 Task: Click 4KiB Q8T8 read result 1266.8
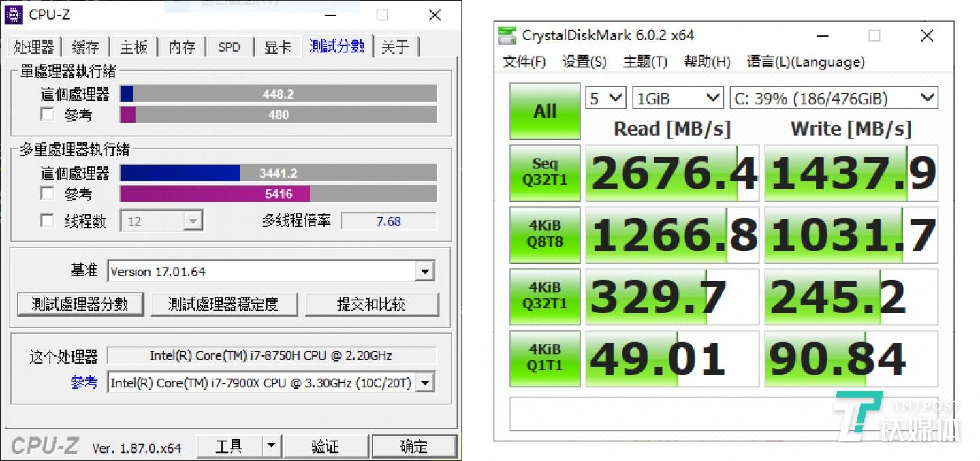(672, 235)
